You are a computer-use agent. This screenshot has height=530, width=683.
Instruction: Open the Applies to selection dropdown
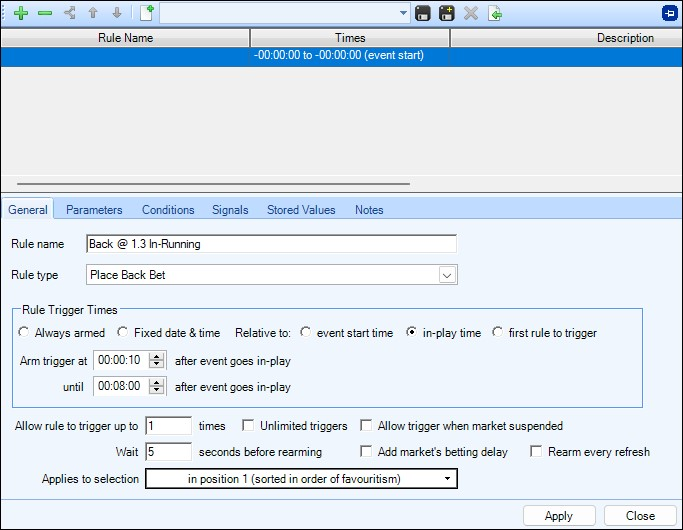coord(301,479)
